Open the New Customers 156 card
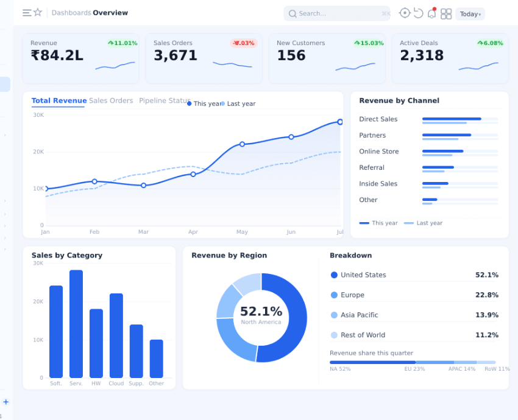Screen dimensions: 518x420 coord(327,58)
